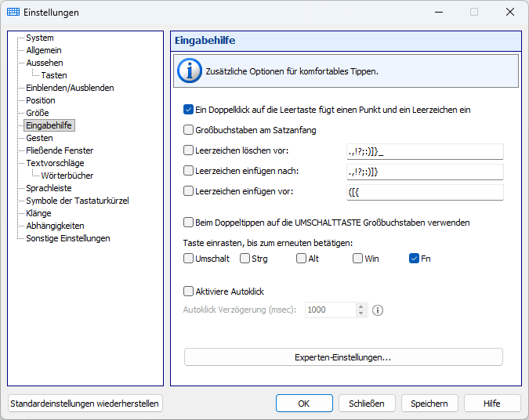
Task: Check the Win lock checkbox
Action: pos(357,259)
